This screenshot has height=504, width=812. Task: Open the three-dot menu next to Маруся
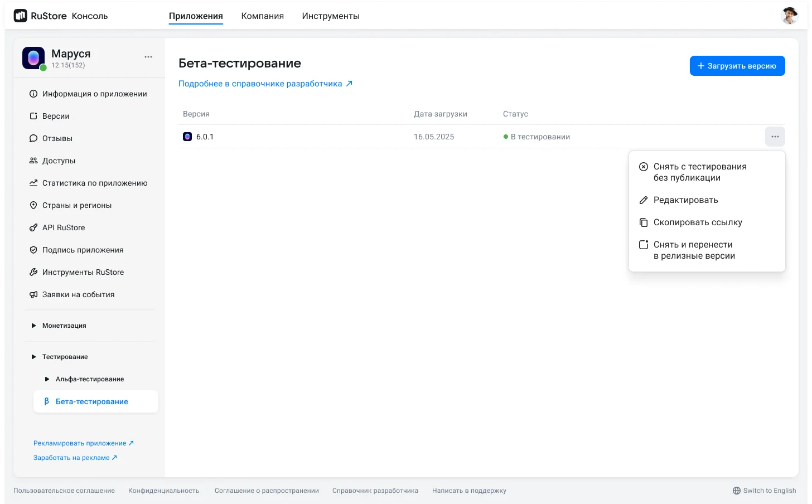pyautogui.click(x=148, y=57)
